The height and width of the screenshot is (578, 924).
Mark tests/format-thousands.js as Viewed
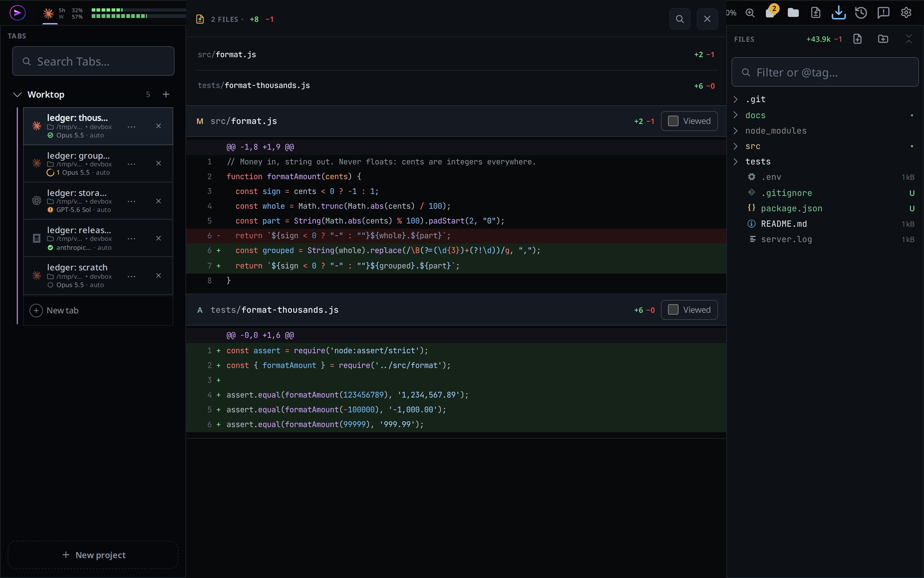[x=689, y=310]
